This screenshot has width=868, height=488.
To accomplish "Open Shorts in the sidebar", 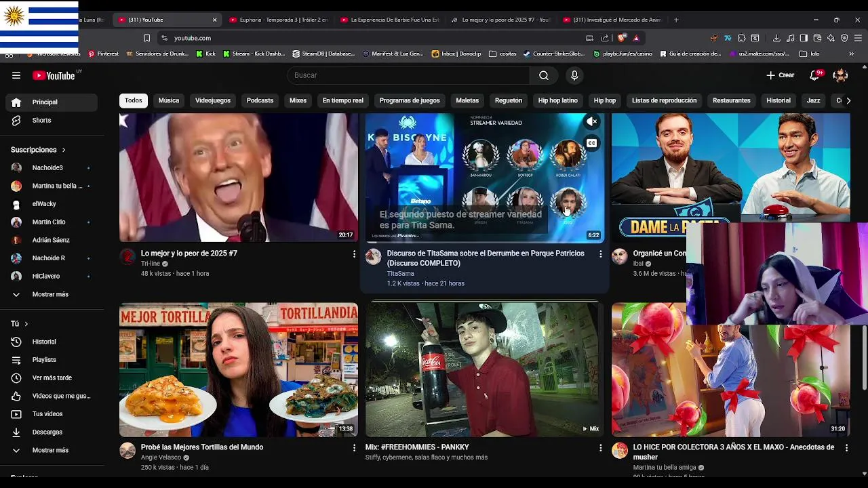I will (x=51, y=120).
